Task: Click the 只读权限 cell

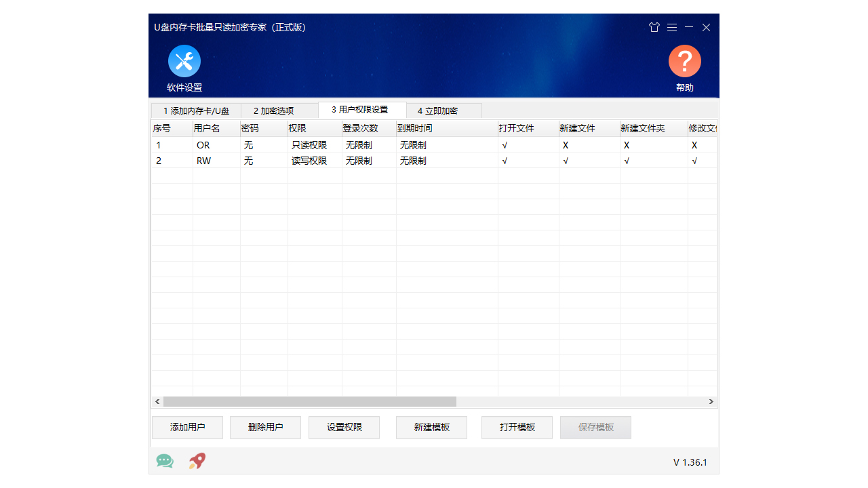Action: click(x=315, y=145)
